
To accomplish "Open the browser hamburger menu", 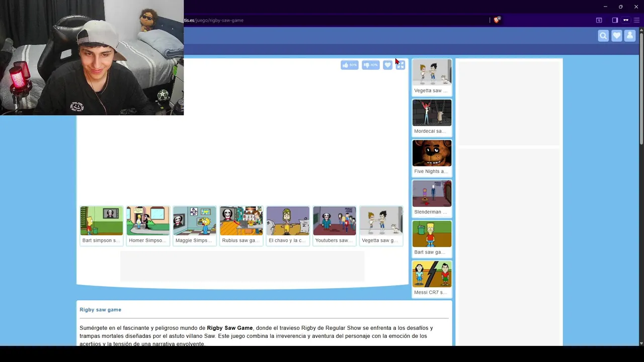I will pos(636,20).
